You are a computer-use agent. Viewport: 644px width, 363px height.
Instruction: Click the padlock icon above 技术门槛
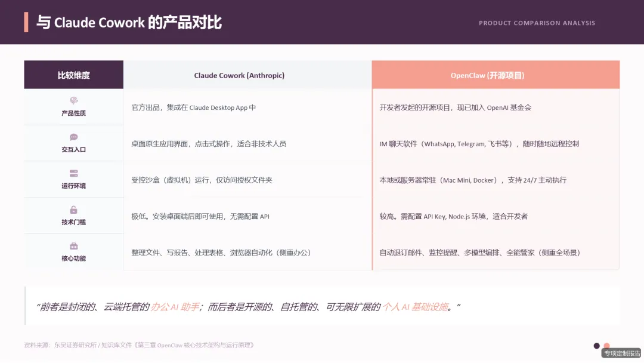73,210
